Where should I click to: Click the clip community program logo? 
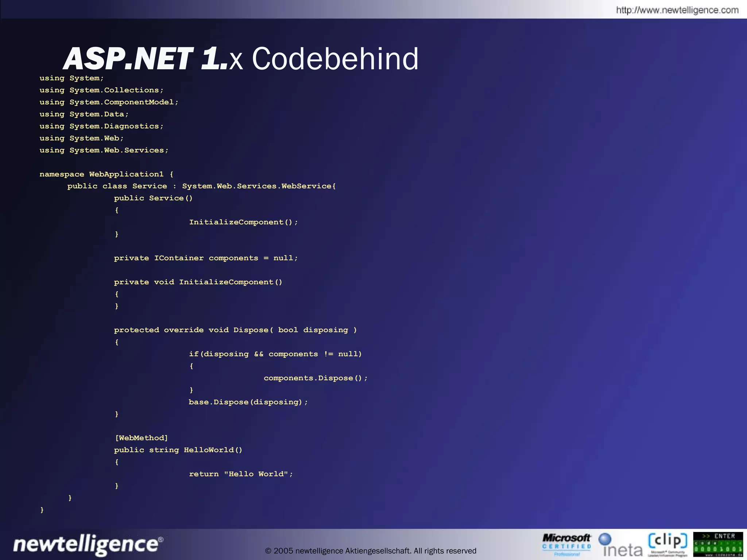click(668, 544)
